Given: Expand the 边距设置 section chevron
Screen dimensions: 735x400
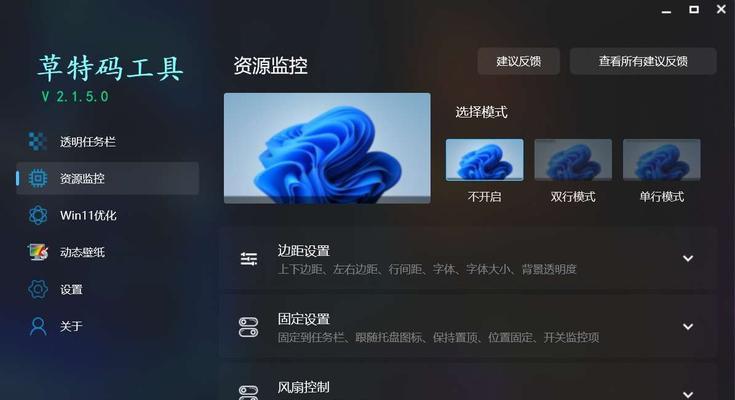Looking at the screenshot, I should (688, 258).
